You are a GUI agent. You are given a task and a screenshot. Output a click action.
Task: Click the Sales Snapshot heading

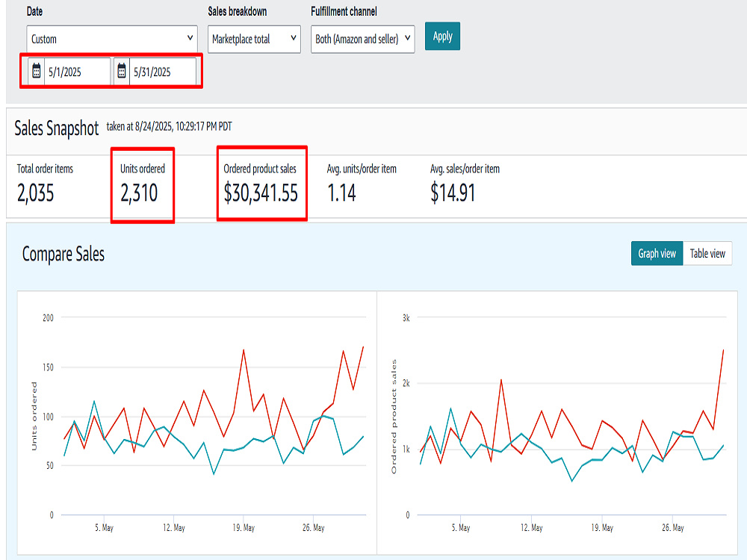(x=56, y=128)
